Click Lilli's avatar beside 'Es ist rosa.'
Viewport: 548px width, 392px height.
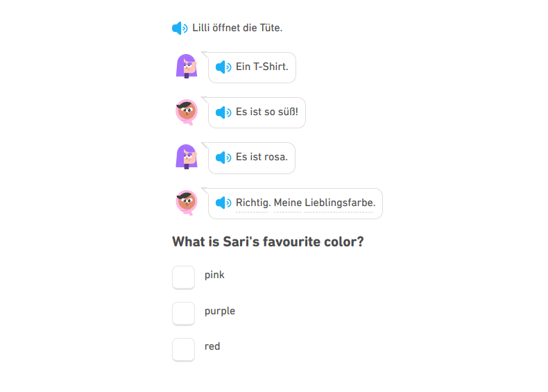[x=187, y=156]
